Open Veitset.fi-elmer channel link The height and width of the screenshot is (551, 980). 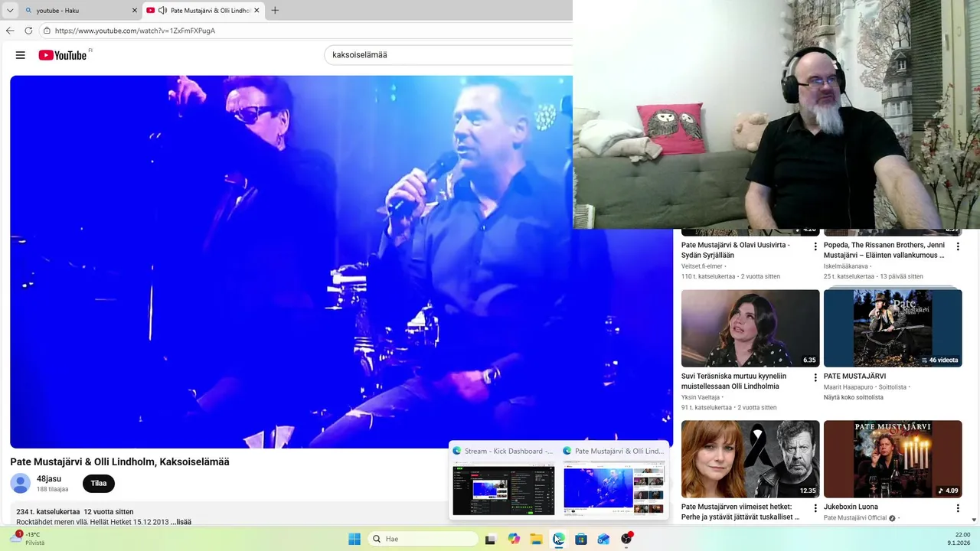[x=702, y=266]
